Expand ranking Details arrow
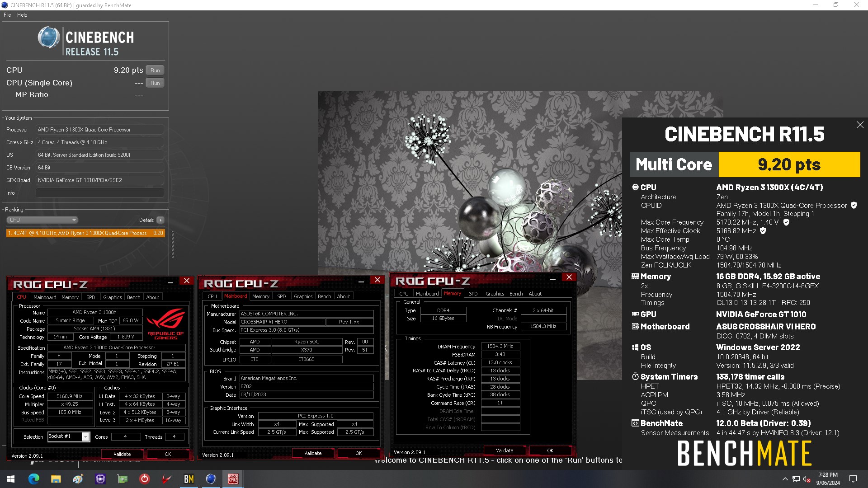This screenshot has width=868, height=488. (160, 220)
